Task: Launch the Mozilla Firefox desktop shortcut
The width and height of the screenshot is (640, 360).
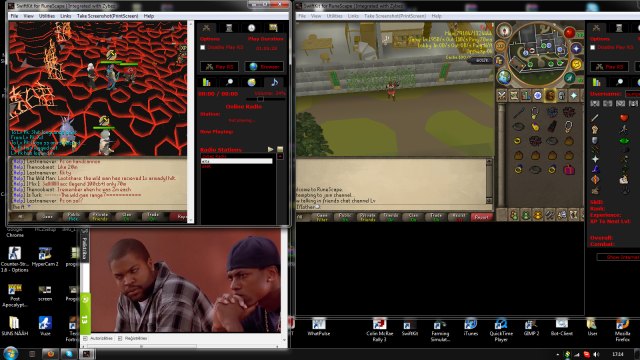Action: pyautogui.click(x=622, y=329)
